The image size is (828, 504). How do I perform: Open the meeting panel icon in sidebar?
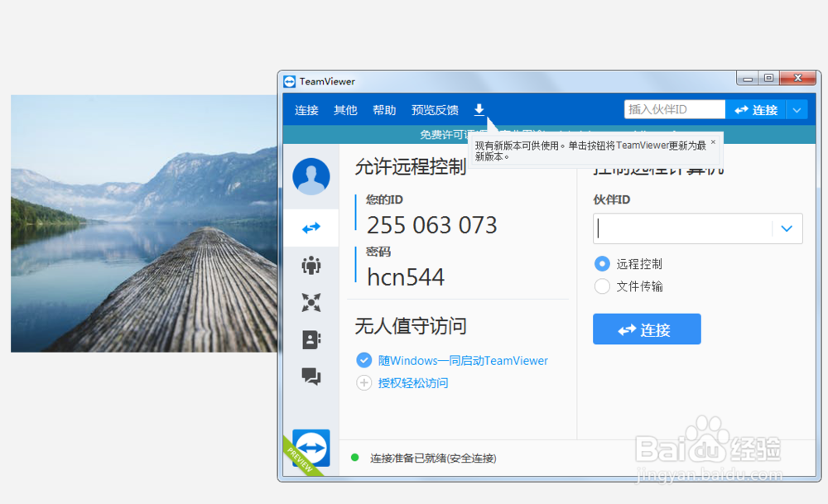coord(310,265)
